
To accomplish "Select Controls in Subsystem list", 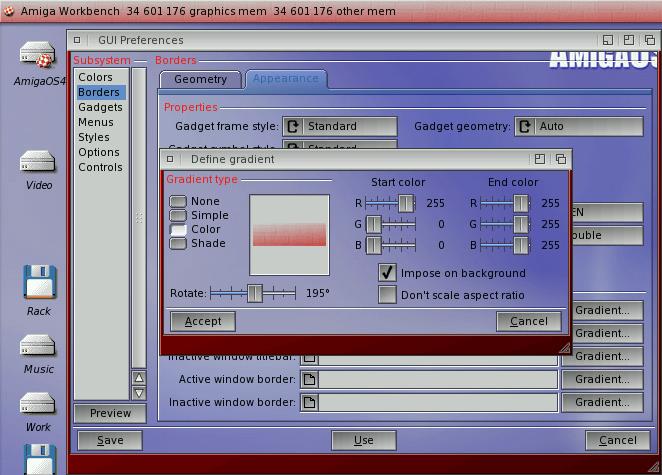I will [x=100, y=167].
